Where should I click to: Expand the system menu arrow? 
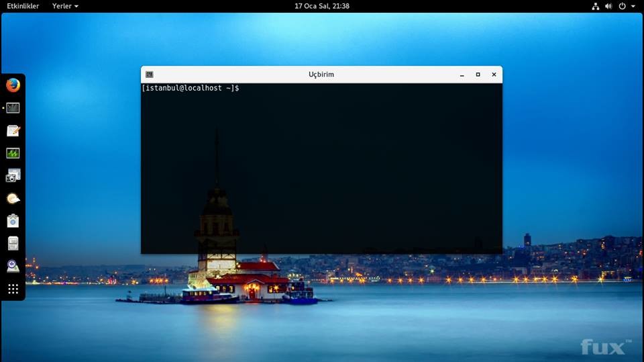[x=633, y=6]
